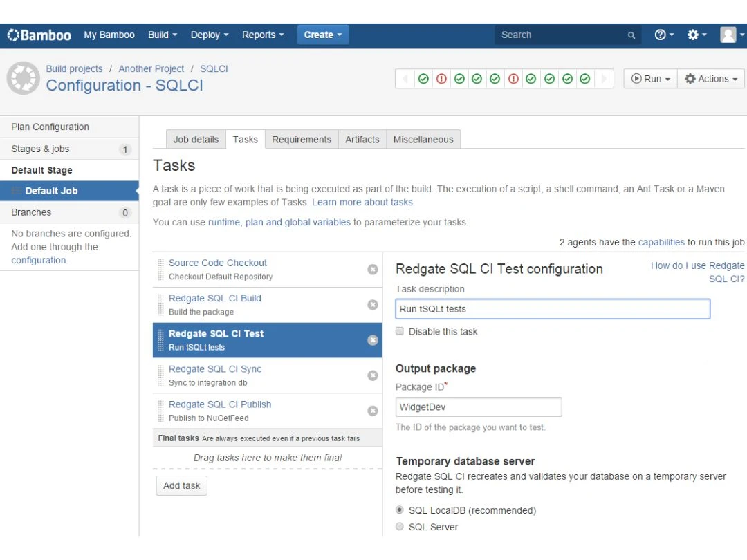Image resolution: width=747 pixels, height=560 pixels.
Task: Select Branches in sidebar
Action: (70, 212)
